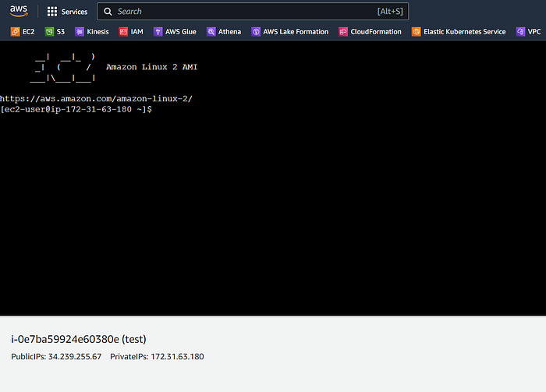Click the Amazon Linux 2 AMI banner text
Image resolution: width=546 pixels, height=392 pixels.
(x=152, y=67)
